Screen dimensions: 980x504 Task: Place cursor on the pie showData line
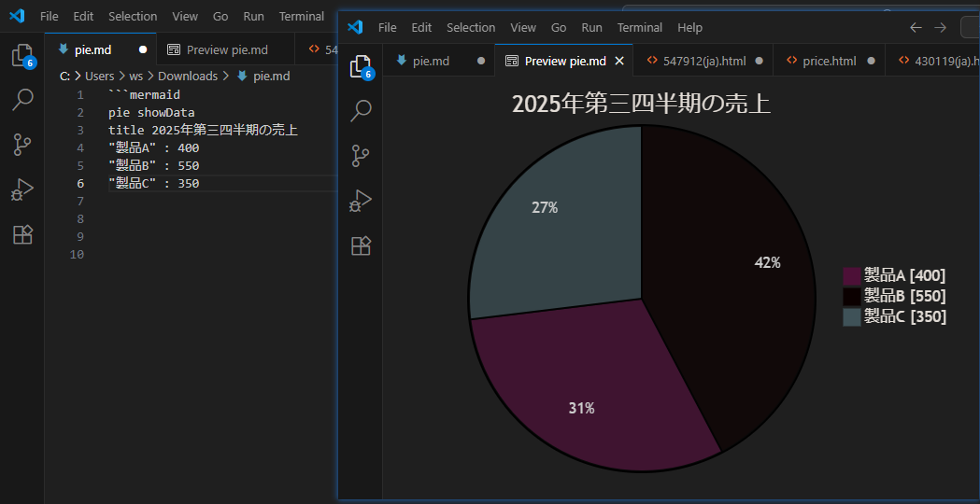[x=151, y=113]
